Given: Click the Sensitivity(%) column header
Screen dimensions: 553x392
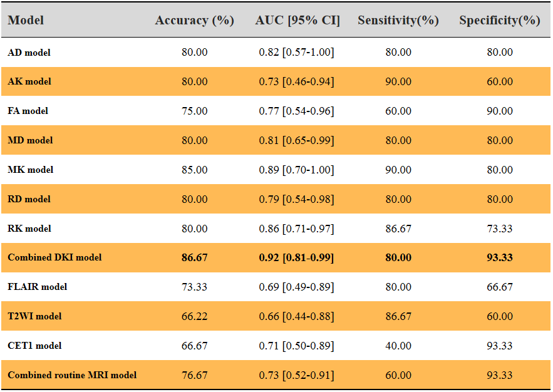Looking at the screenshot, I should [398, 20].
